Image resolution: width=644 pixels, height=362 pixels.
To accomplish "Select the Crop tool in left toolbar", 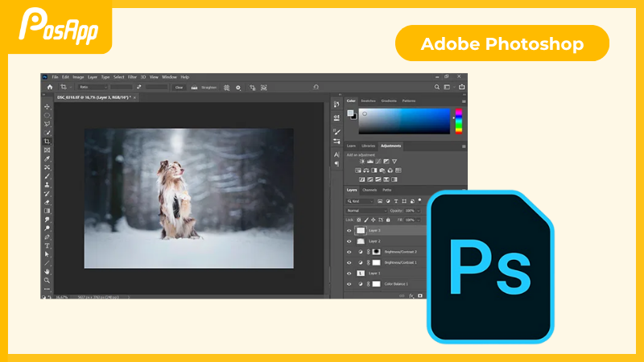I will tap(47, 142).
